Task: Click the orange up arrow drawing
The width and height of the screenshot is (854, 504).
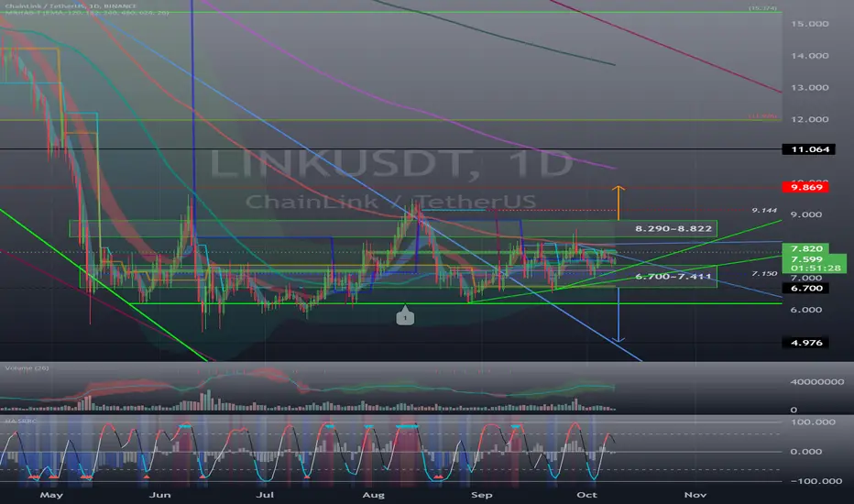Action: pos(619,203)
